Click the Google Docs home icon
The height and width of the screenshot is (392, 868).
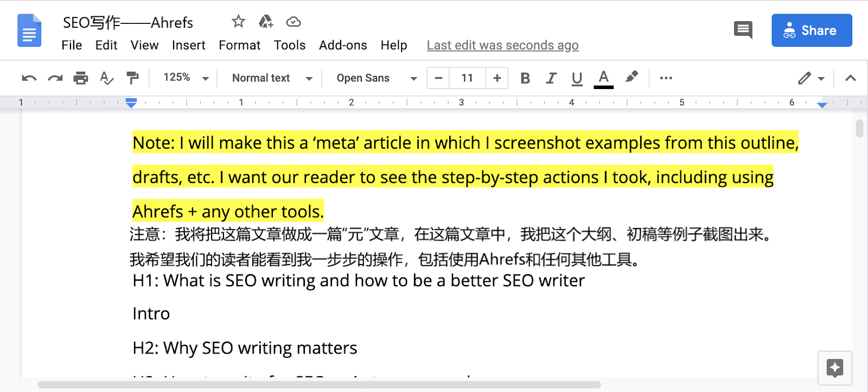(29, 30)
